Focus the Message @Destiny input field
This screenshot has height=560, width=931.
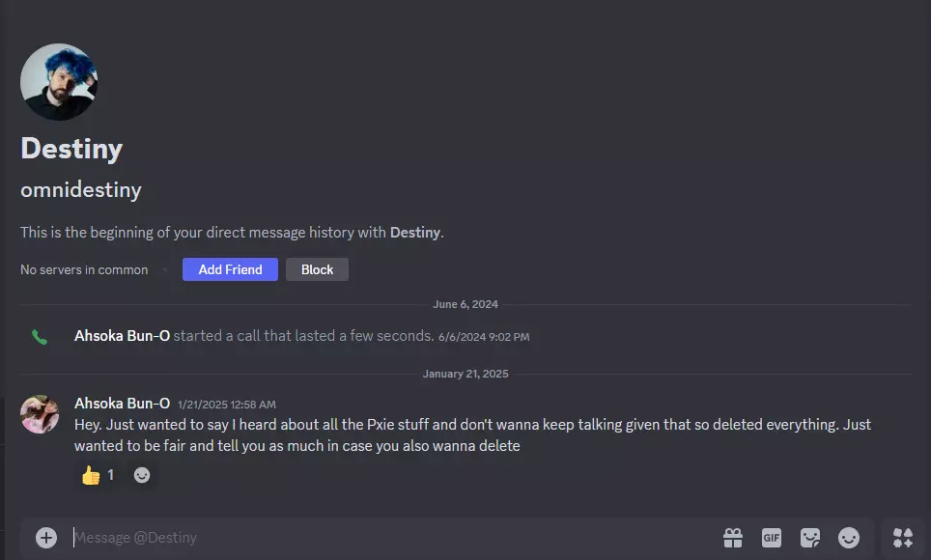[392, 538]
